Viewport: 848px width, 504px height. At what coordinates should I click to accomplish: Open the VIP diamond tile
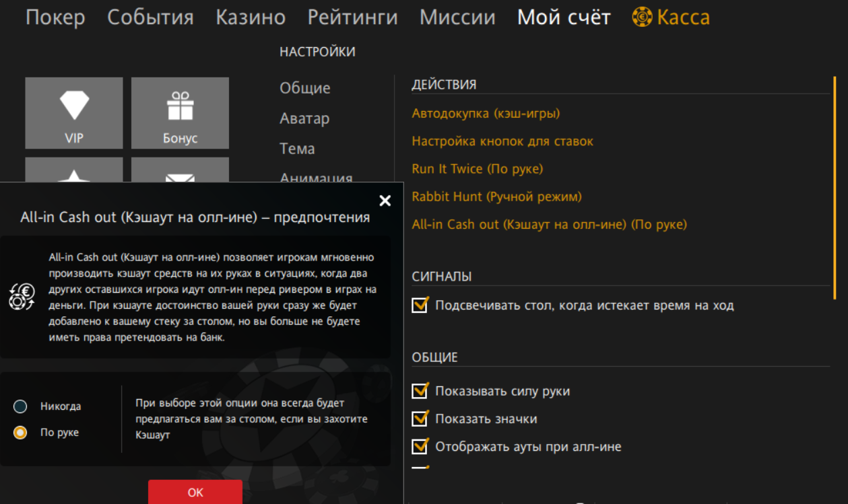pyautogui.click(x=74, y=112)
